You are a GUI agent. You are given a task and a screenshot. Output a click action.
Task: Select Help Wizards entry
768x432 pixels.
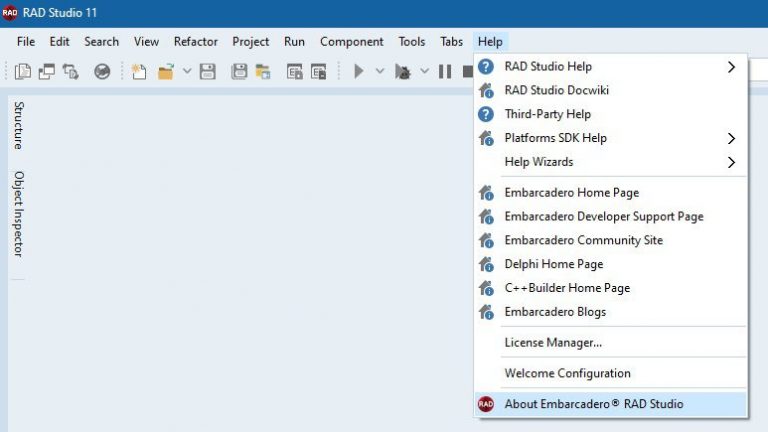pyautogui.click(x=611, y=162)
